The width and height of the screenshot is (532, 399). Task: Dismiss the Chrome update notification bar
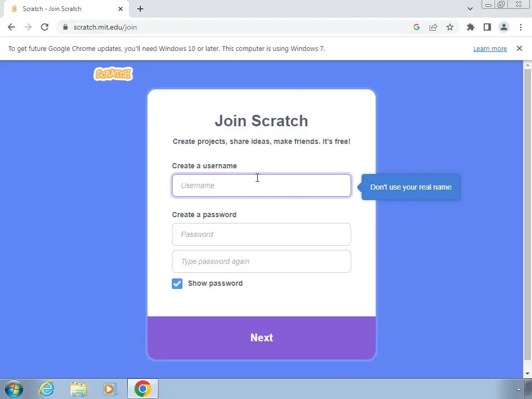click(520, 48)
